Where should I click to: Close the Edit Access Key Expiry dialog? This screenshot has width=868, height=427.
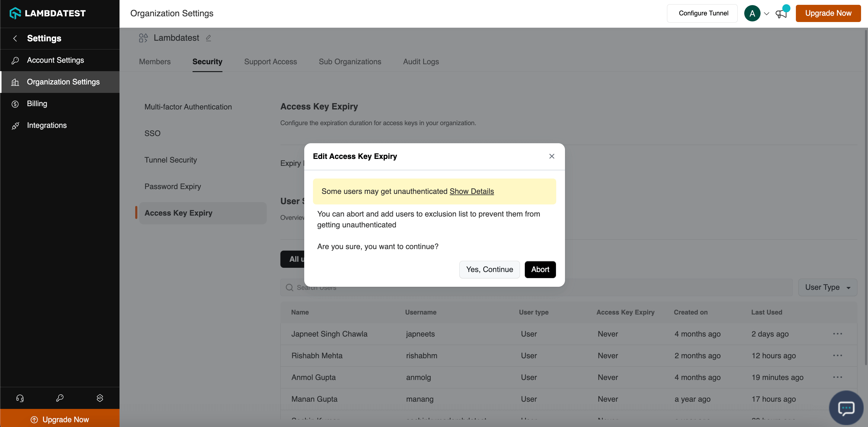(551, 156)
